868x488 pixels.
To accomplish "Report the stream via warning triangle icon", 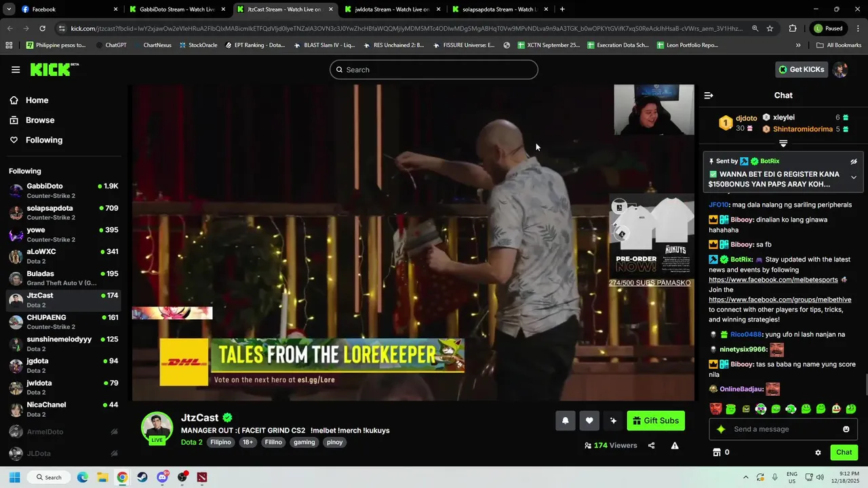I will click(x=675, y=445).
